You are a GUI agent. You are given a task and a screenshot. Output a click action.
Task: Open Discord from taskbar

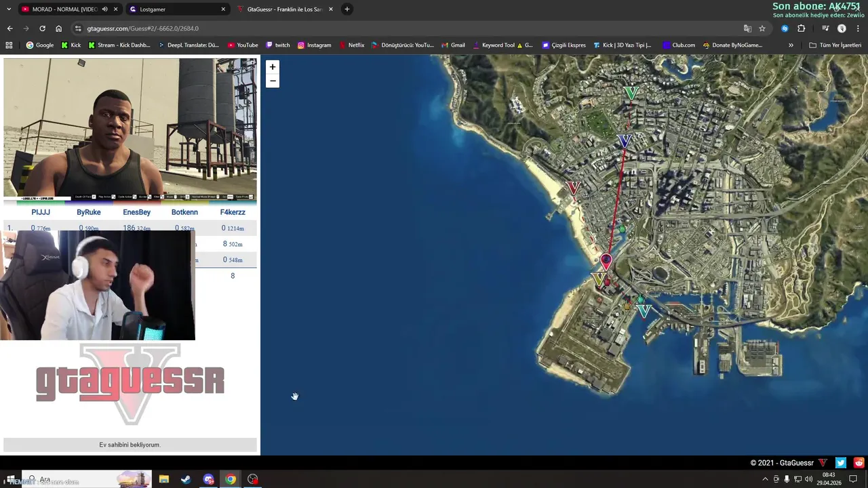coord(208,479)
